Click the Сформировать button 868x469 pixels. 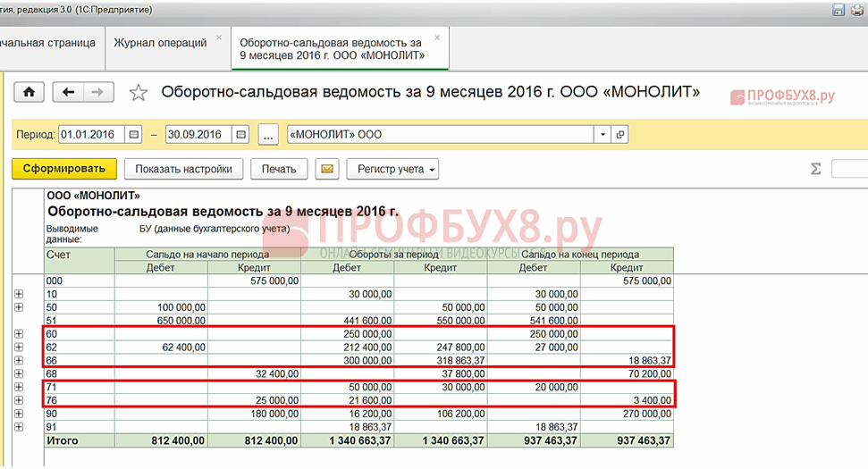pos(64,169)
